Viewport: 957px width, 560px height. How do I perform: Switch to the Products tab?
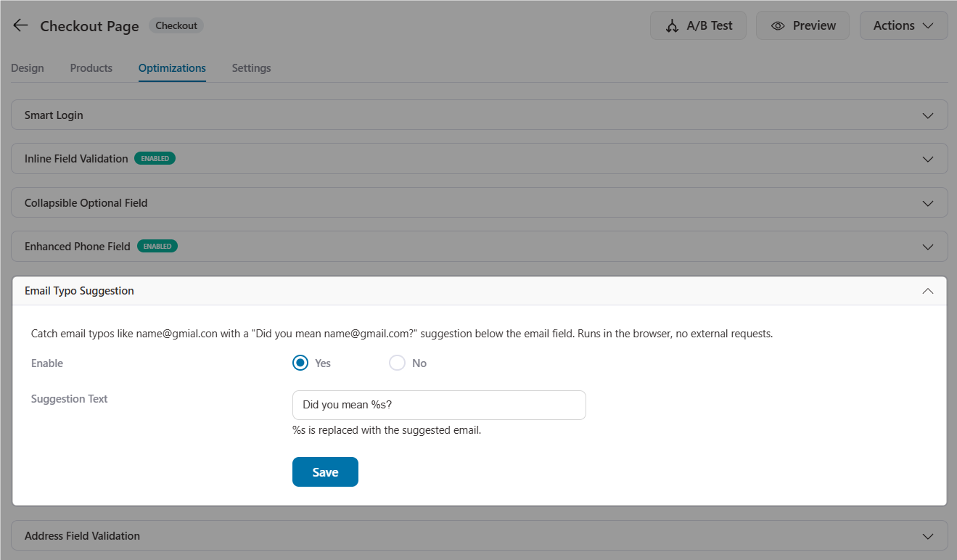pyautogui.click(x=91, y=68)
